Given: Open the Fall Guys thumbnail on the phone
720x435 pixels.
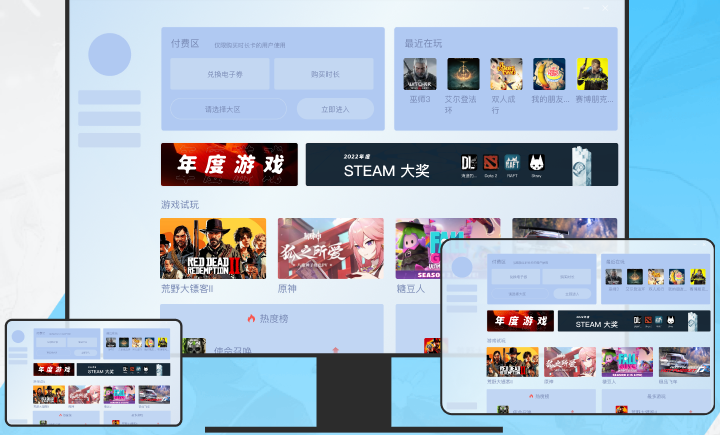Looking at the screenshot, I should [119, 395].
